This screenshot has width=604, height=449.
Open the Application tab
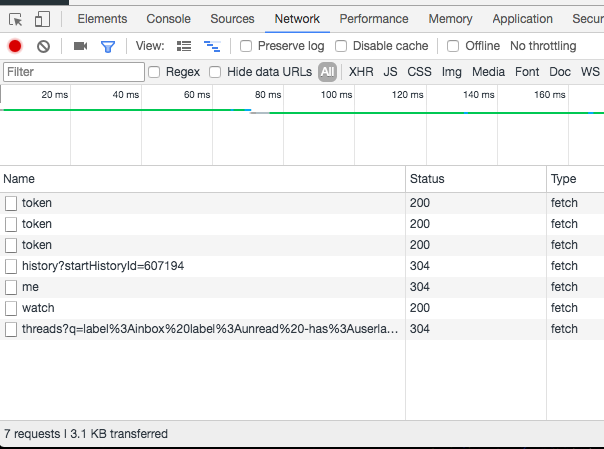522,19
